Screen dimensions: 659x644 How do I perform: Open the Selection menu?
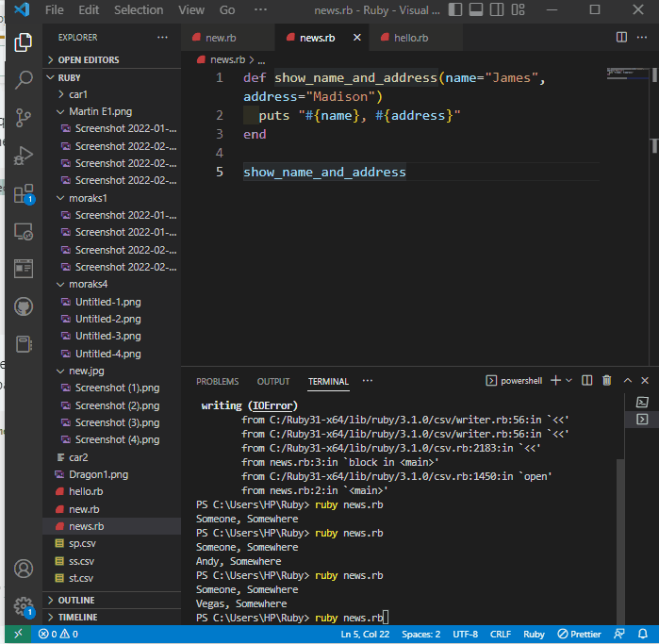pyautogui.click(x=139, y=10)
